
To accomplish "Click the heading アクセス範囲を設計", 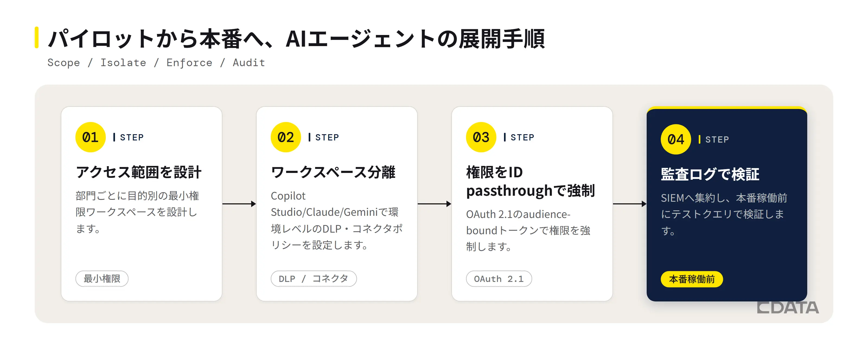I will [139, 172].
